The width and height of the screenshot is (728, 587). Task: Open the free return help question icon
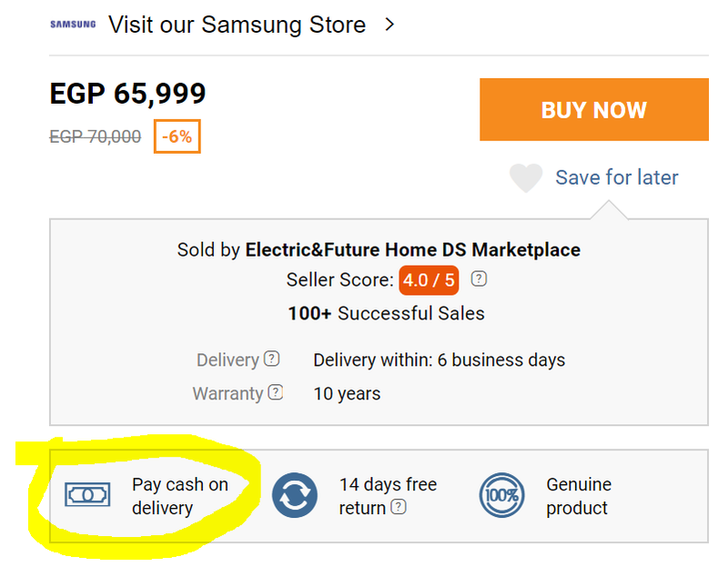[398, 508]
